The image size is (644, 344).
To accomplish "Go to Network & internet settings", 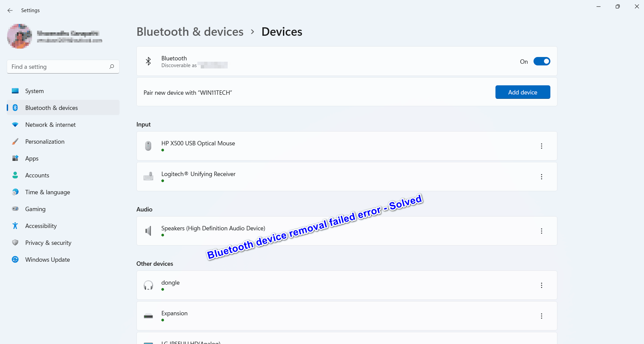I will tap(51, 125).
